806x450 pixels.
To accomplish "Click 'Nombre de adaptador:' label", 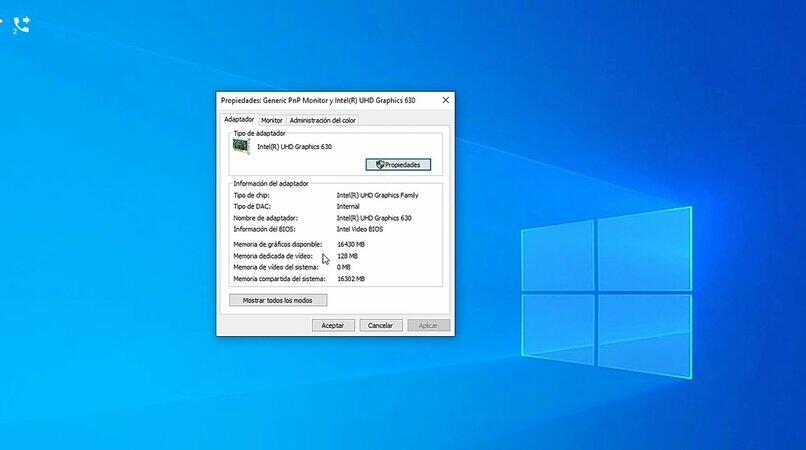I will [265, 218].
